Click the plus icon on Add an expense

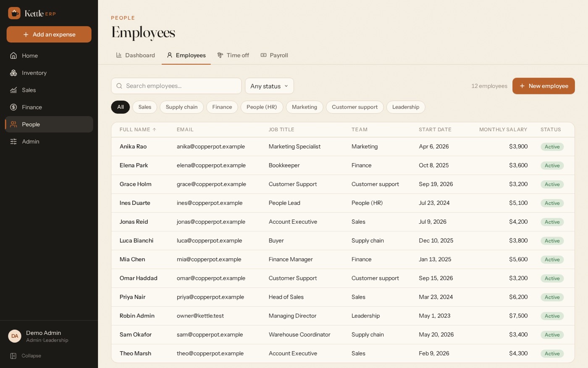(26, 34)
